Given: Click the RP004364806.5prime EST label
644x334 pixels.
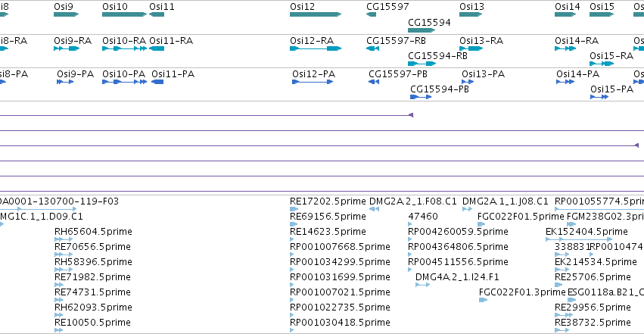Looking at the screenshot, I should (458, 247).
